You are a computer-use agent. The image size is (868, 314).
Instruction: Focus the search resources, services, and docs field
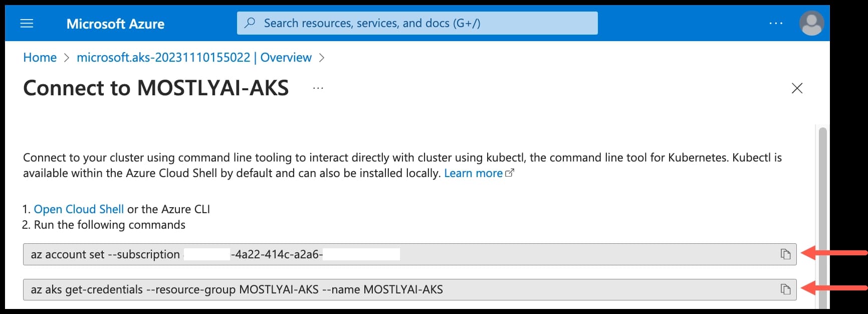coord(417,23)
